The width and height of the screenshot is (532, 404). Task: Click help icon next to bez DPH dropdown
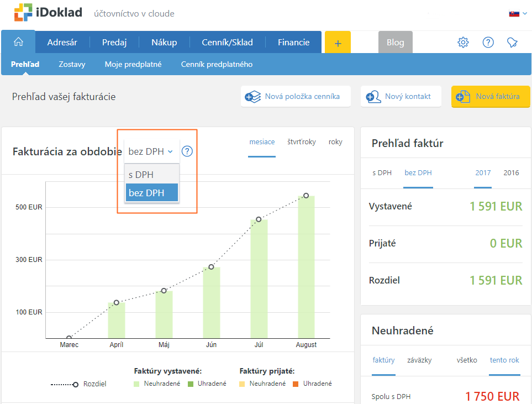tap(187, 151)
